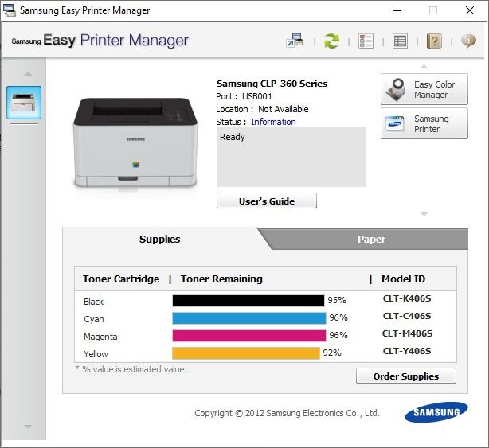The width and height of the screenshot is (489, 448).
Task: Open the table list view icon
Action: [x=400, y=41]
